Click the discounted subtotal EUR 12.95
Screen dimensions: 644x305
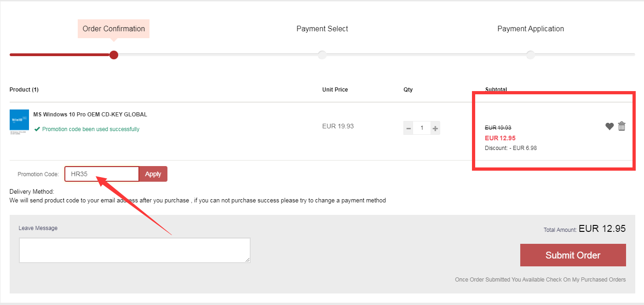[500, 138]
